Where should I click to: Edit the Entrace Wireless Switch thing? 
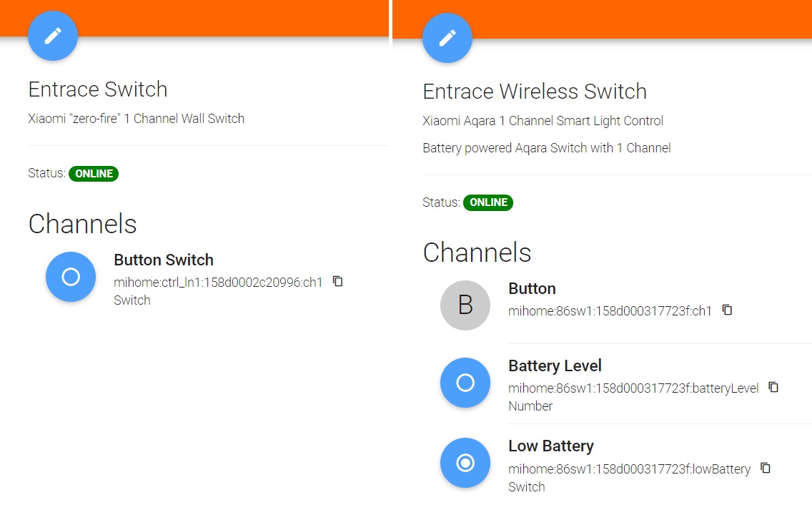(447, 38)
